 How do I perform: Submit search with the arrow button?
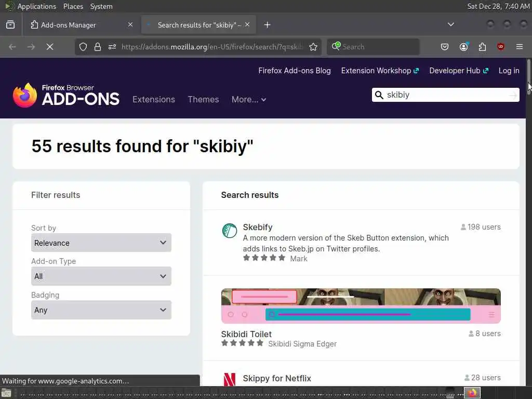point(513,95)
